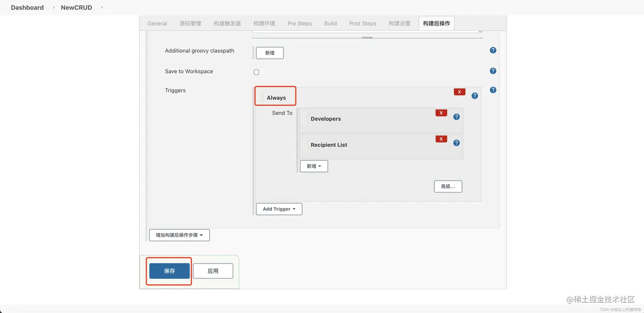
Task: Grab the drag handle beside Developers
Action: (305, 119)
